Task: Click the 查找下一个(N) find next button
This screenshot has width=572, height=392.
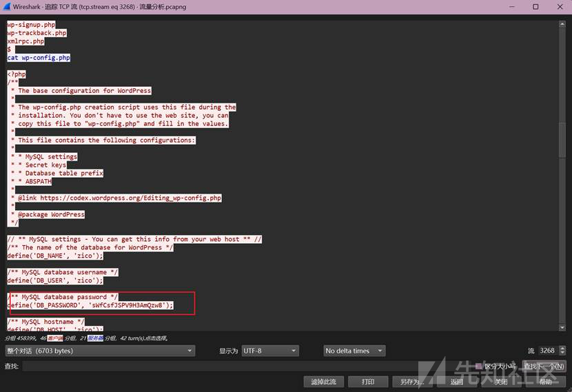Action: [x=544, y=366]
